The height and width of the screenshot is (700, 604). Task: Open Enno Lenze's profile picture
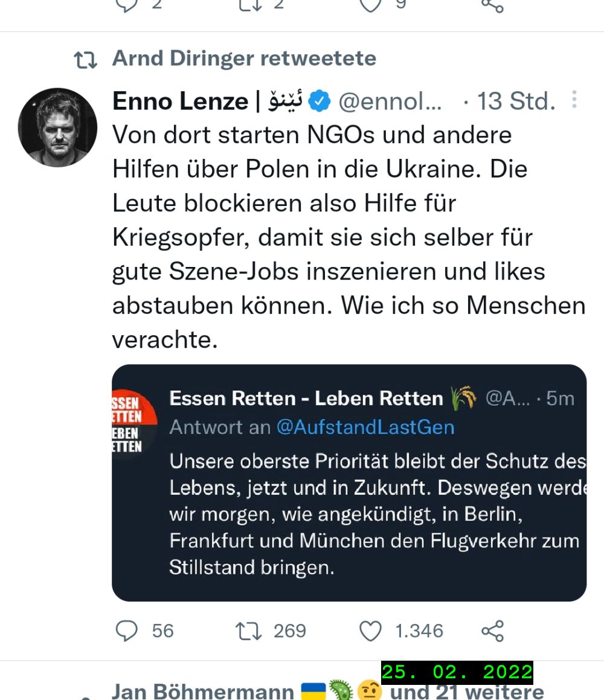(x=58, y=127)
